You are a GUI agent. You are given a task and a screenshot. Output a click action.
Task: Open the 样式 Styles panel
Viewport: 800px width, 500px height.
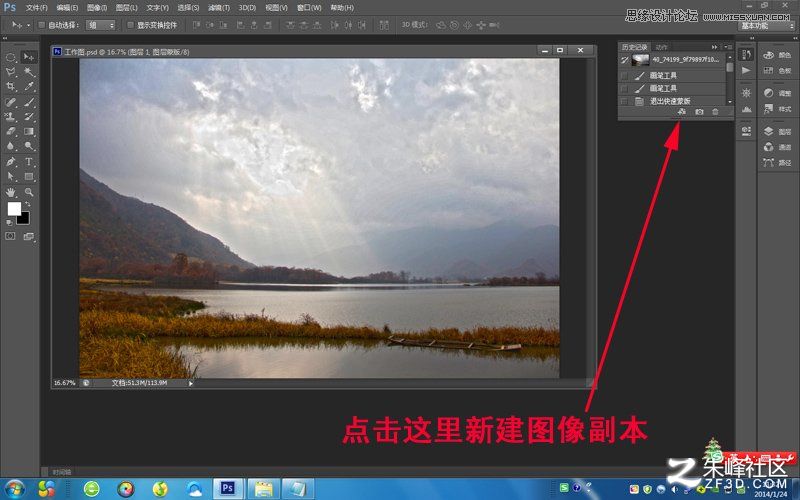778,109
